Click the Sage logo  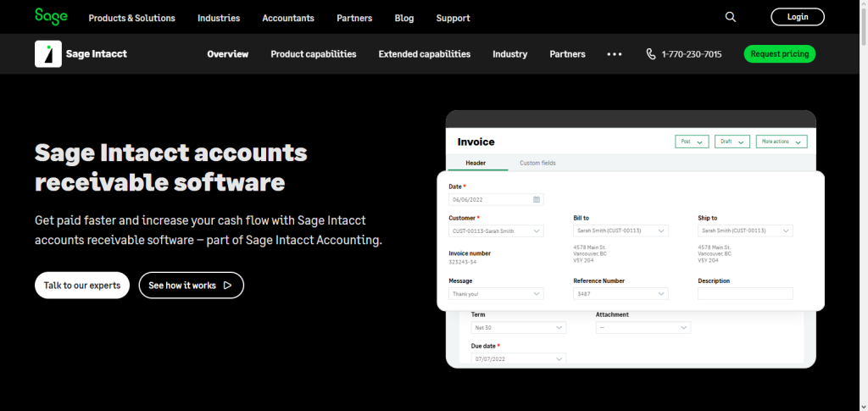click(51, 17)
